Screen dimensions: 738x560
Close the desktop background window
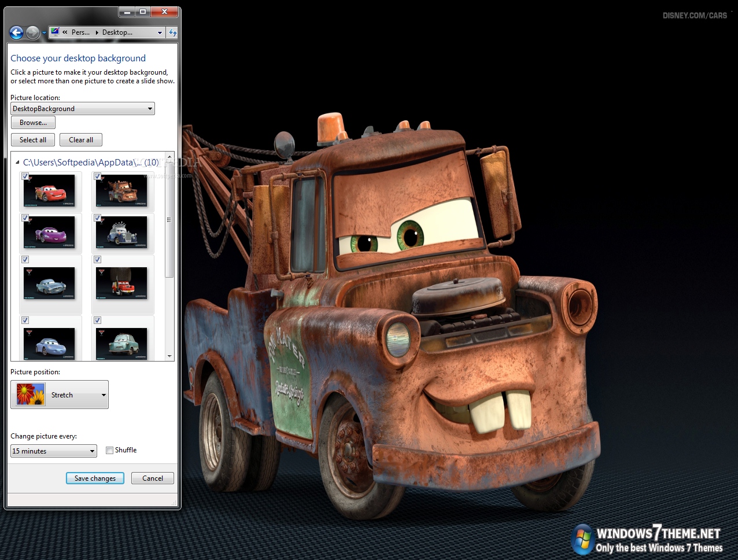pyautogui.click(x=164, y=12)
